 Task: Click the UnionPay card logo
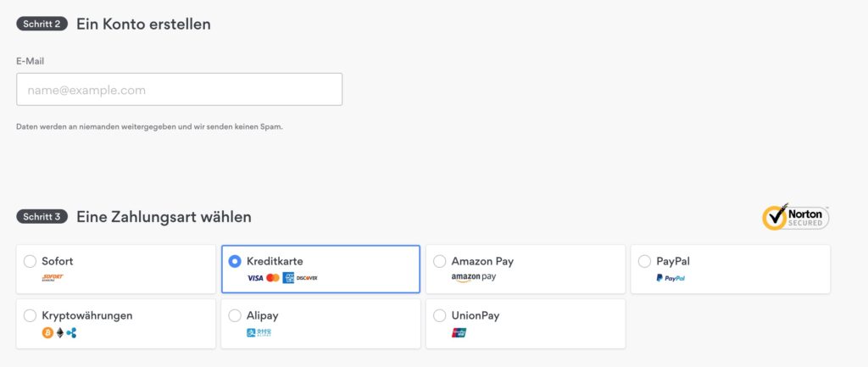point(459,333)
